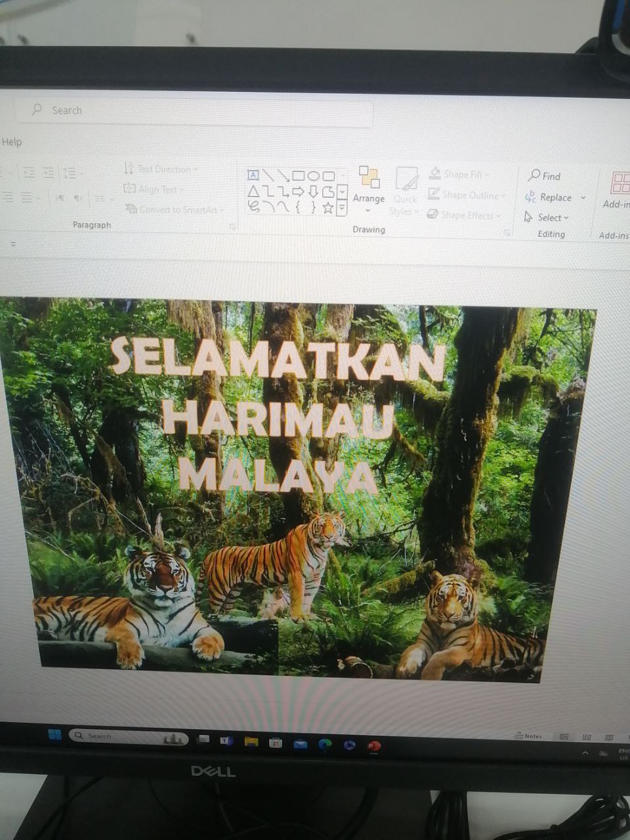Open the Format Shape dialog launcher
The height and width of the screenshot is (840, 630).
(x=507, y=233)
